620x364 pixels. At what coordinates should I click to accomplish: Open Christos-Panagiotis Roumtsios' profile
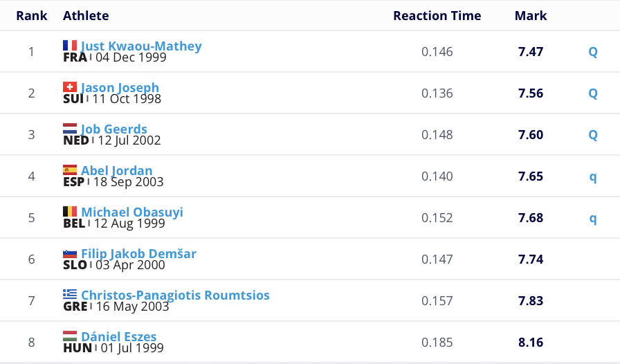coord(175,295)
